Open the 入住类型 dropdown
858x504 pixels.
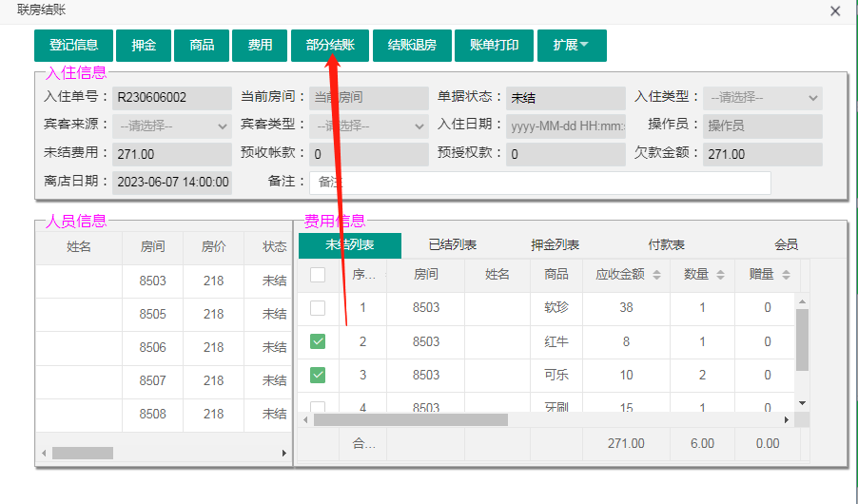(763, 98)
